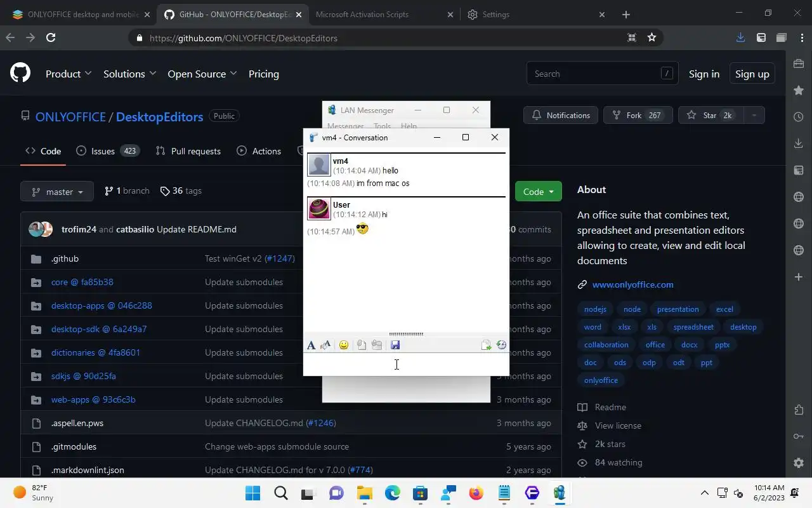812x508 pixels.
Task: Click the Sign in link
Action: tap(704, 74)
